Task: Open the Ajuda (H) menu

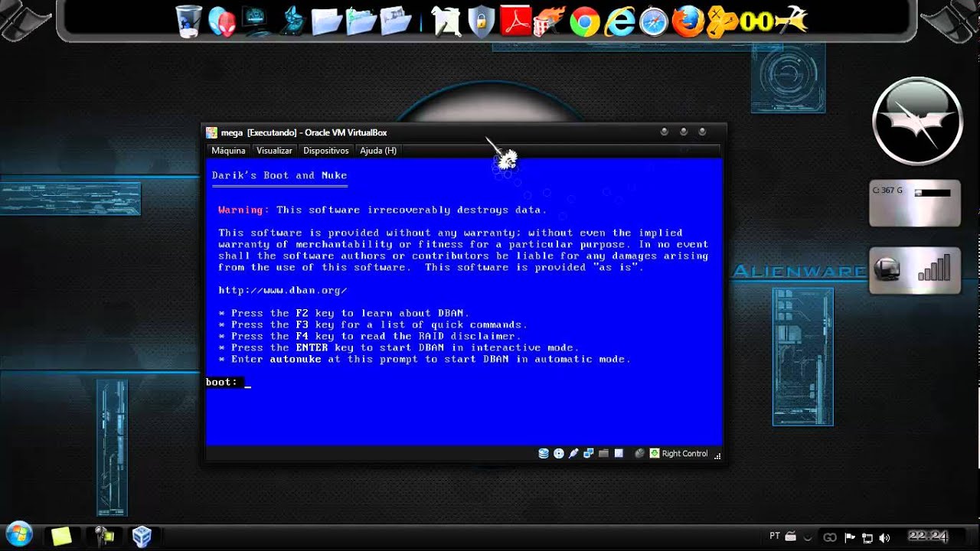Action: click(x=378, y=151)
